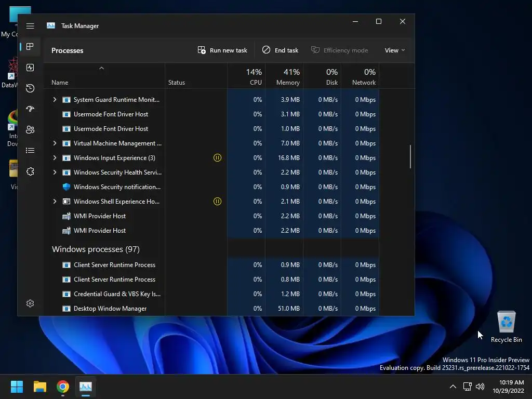Click Desktop Window Manager process icon
This screenshot has width=532, height=399.
tap(66, 309)
